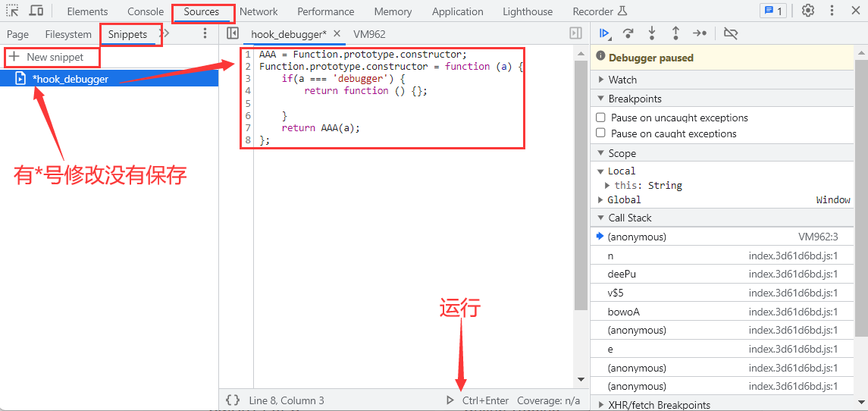
Task: Click the step into function icon
Action: (651, 33)
